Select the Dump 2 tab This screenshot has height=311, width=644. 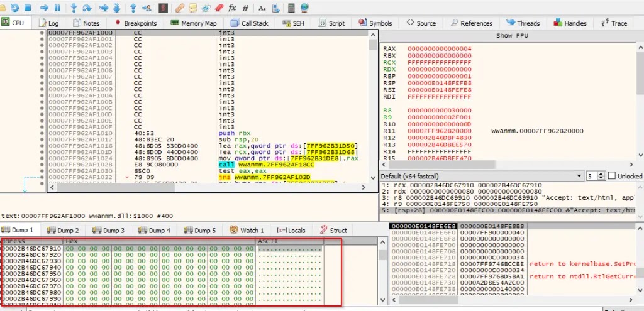click(63, 230)
